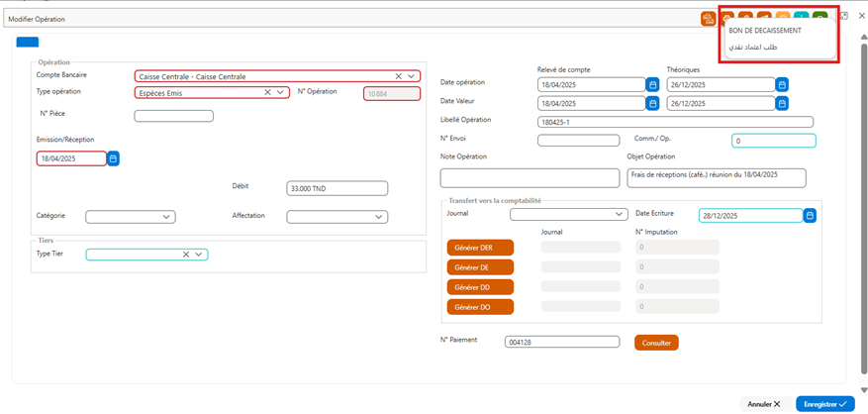
Task: Click the Libellé Opération field with 180425-1
Action: pos(675,122)
